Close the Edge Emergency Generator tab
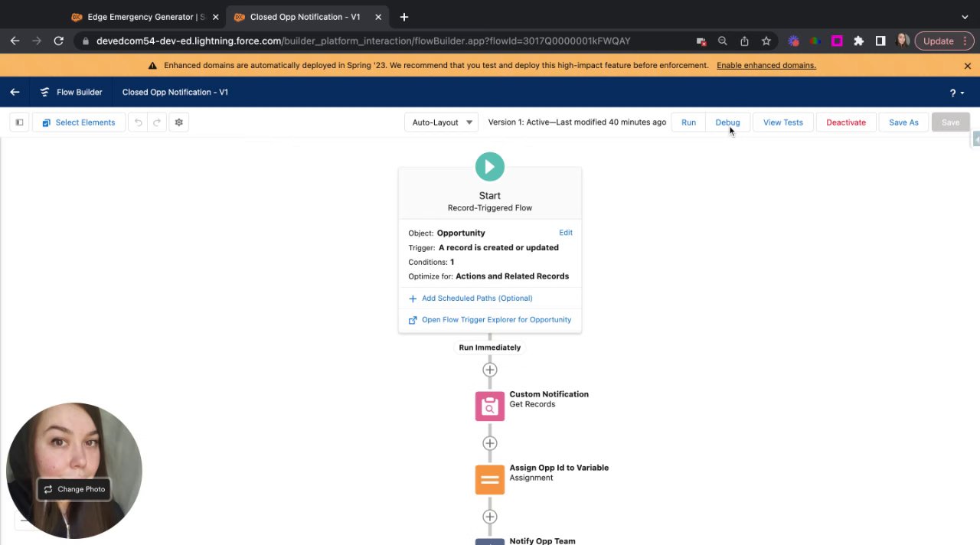 pos(215,17)
